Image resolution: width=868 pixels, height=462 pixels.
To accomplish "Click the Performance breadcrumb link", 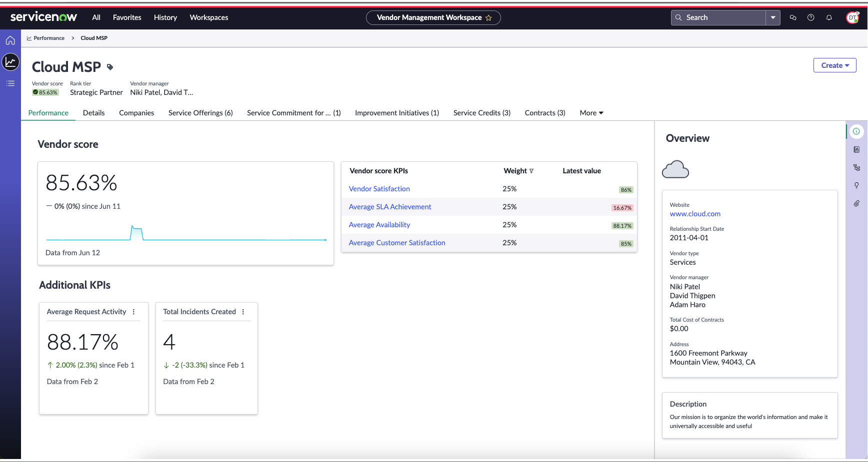I will [x=49, y=38].
